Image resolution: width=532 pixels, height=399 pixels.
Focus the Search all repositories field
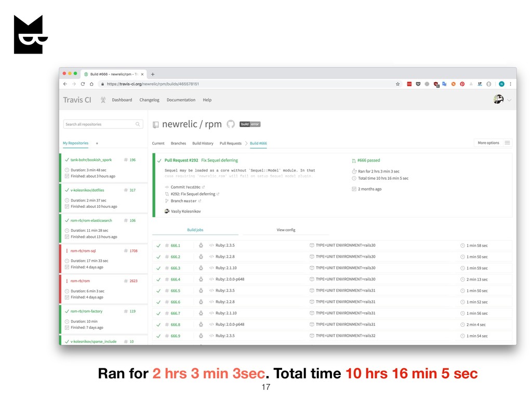point(103,124)
